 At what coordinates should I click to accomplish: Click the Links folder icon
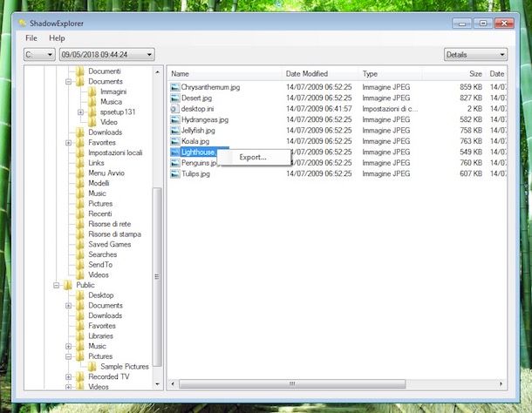pyautogui.click(x=79, y=163)
